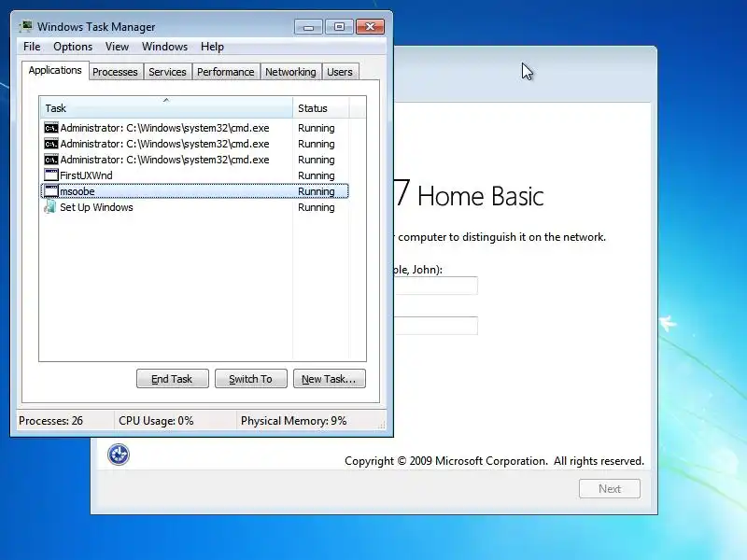
Task: Open the Options menu
Action: [73, 47]
